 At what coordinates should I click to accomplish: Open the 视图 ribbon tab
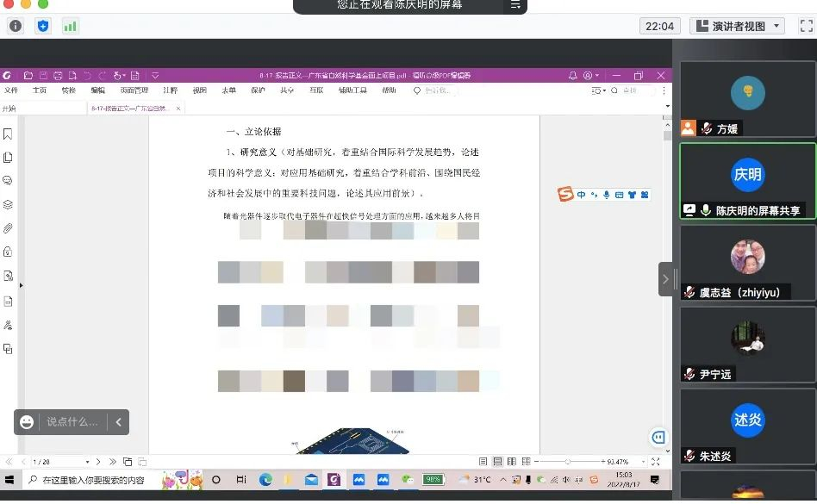pyautogui.click(x=199, y=90)
